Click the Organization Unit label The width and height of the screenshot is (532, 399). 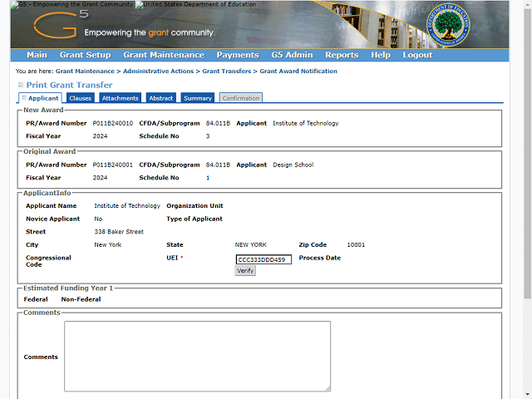pyautogui.click(x=195, y=206)
